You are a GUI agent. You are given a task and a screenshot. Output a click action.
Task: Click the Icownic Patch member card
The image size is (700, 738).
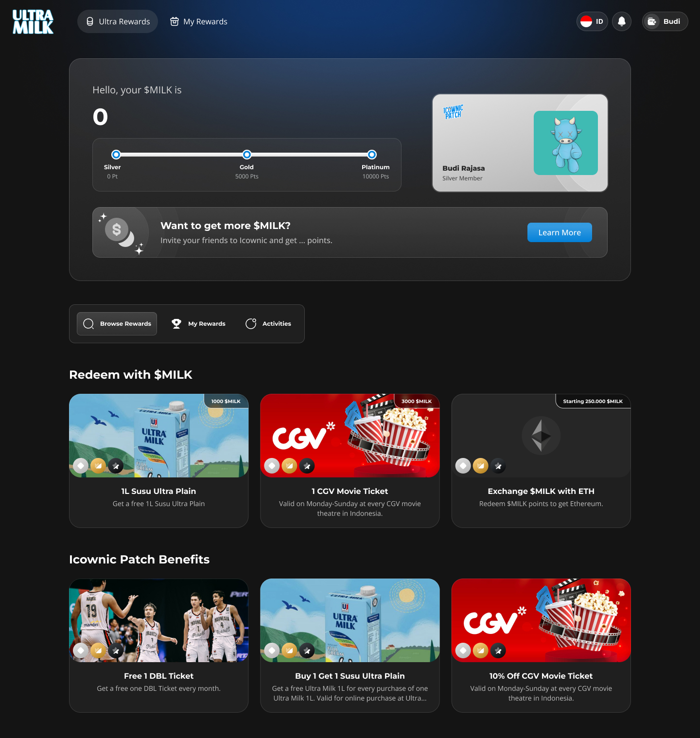pos(520,143)
